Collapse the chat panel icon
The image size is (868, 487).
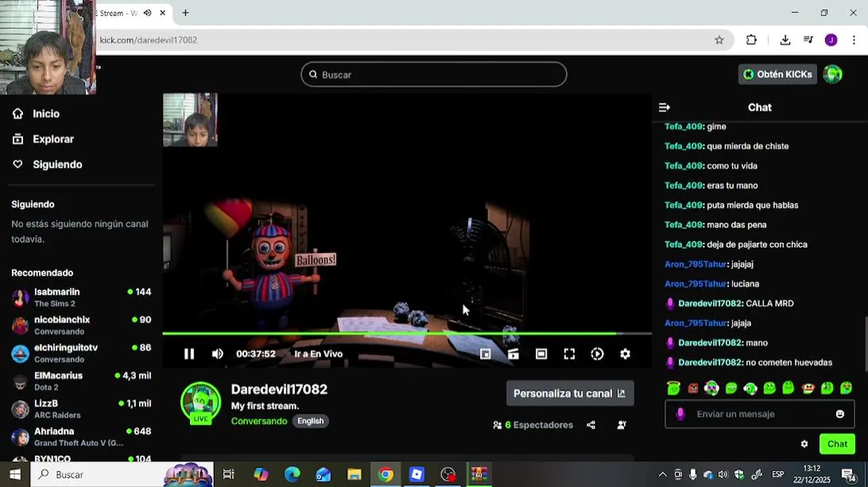(665, 108)
